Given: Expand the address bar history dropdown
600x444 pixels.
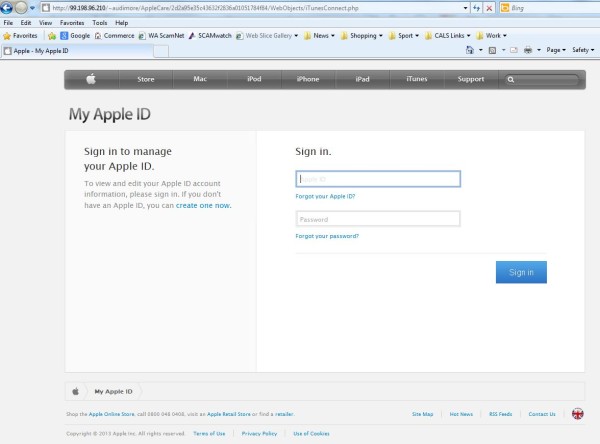Looking at the screenshot, I should tap(465, 8).
